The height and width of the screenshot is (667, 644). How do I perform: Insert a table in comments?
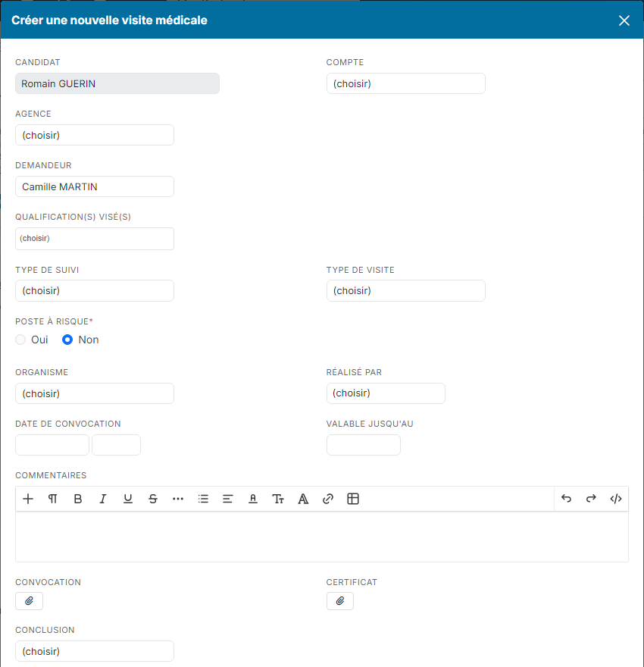click(353, 499)
